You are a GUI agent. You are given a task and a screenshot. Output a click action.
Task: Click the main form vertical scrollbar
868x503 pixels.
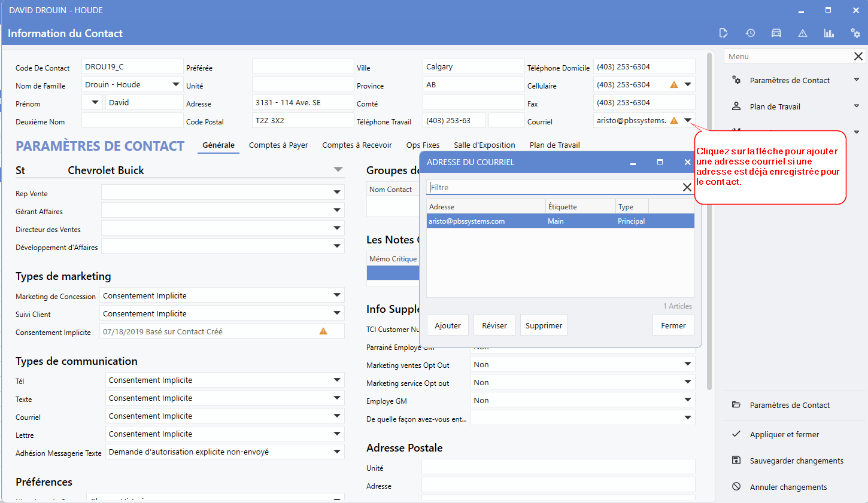[709, 221]
